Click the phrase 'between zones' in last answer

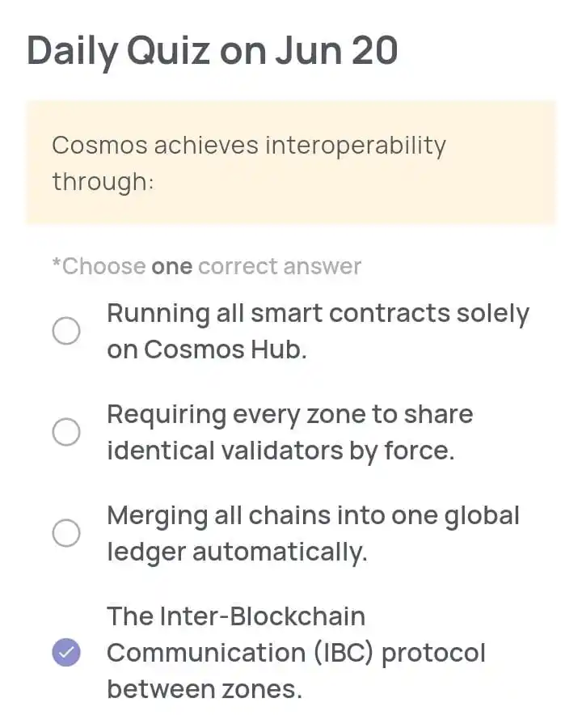(x=187, y=688)
